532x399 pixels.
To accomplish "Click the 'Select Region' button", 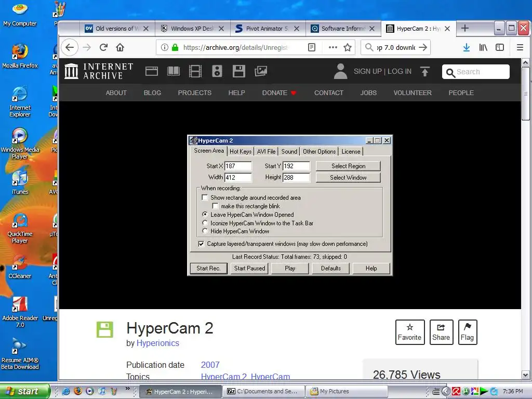I will tap(348, 166).
